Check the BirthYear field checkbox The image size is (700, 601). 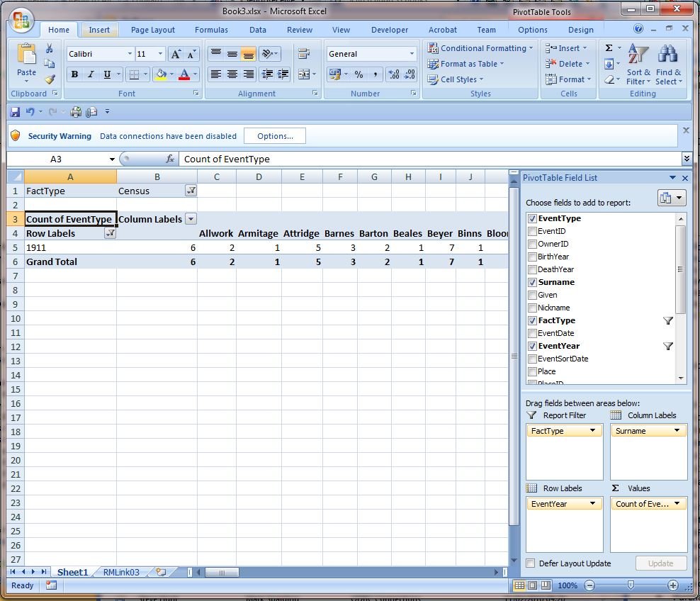tap(532, 257)
